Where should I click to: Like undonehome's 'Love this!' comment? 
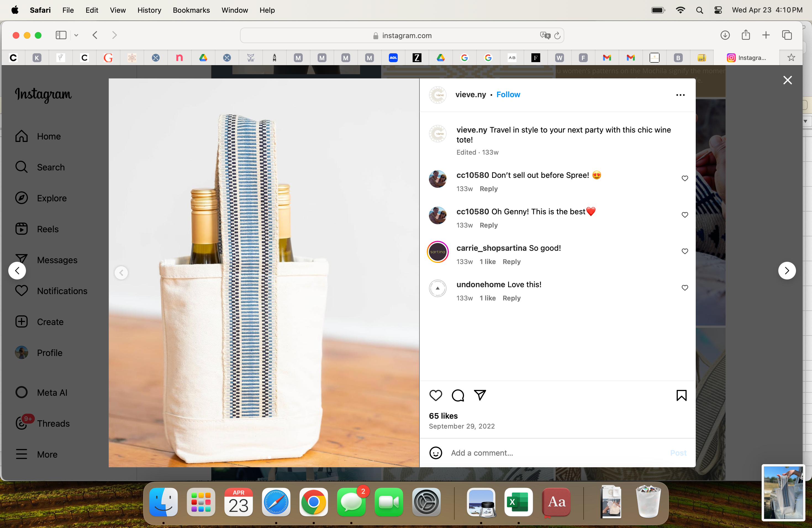[x=685, y=288]
